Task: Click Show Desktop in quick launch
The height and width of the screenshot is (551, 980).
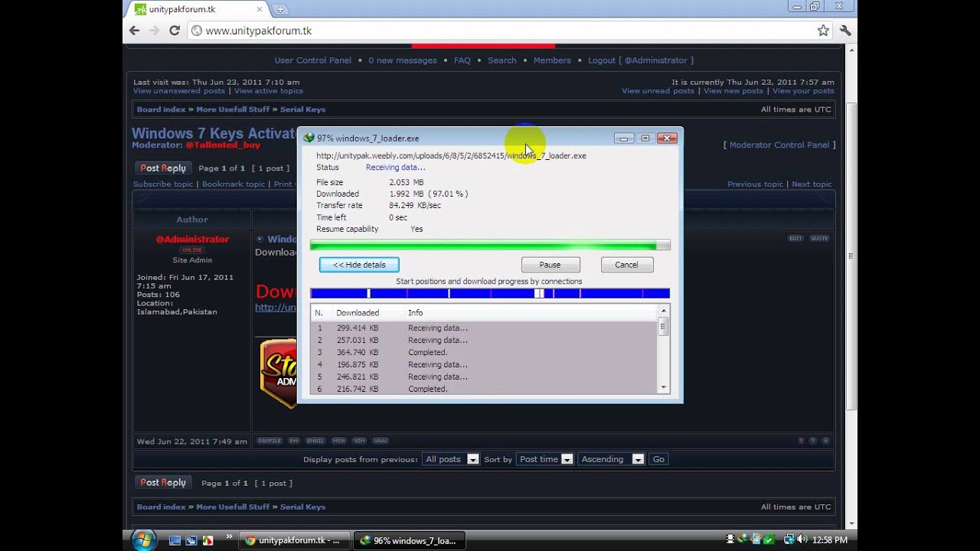Action: click(x=175, y=540)
